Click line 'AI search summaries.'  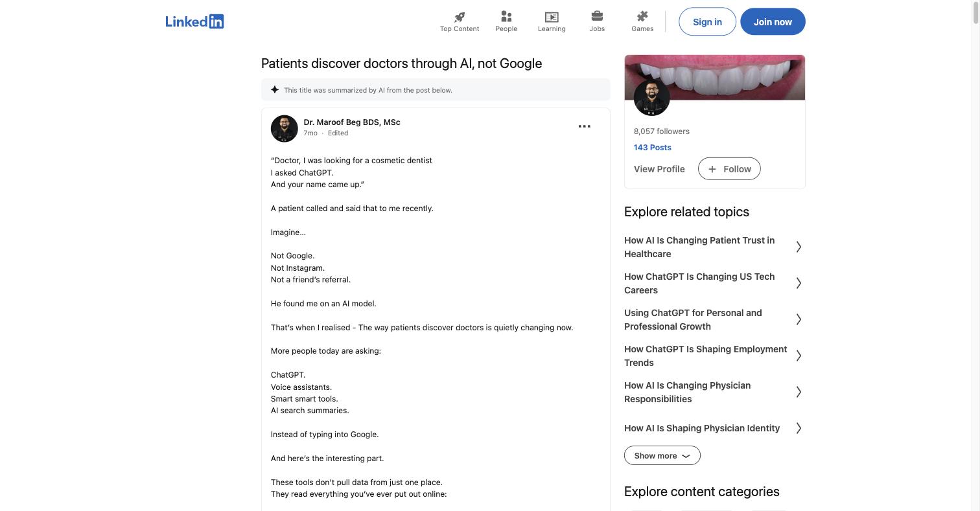point(310,411)
